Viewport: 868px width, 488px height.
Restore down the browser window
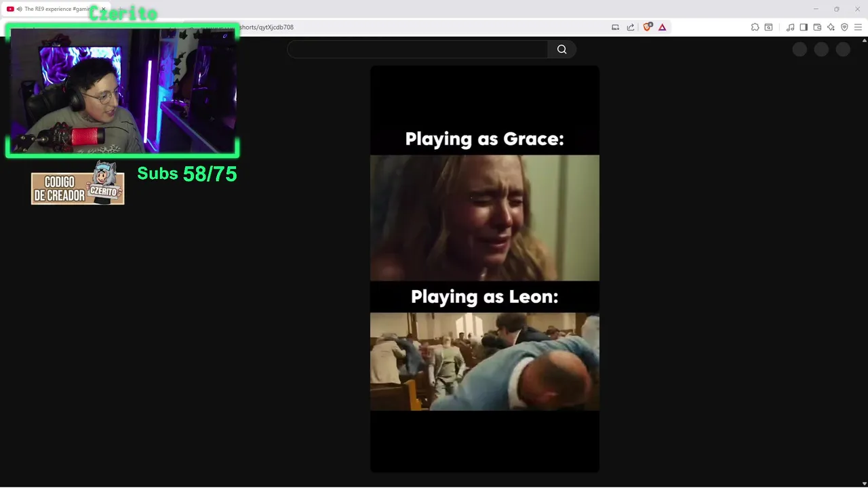click(x=836, y=9)
